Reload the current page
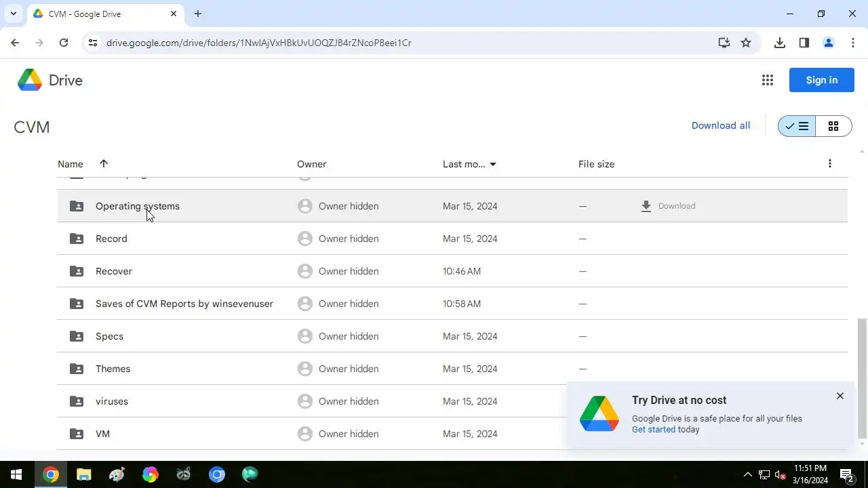Image resolution: width=868 pixels, height=488 pixels. [64, 43]
